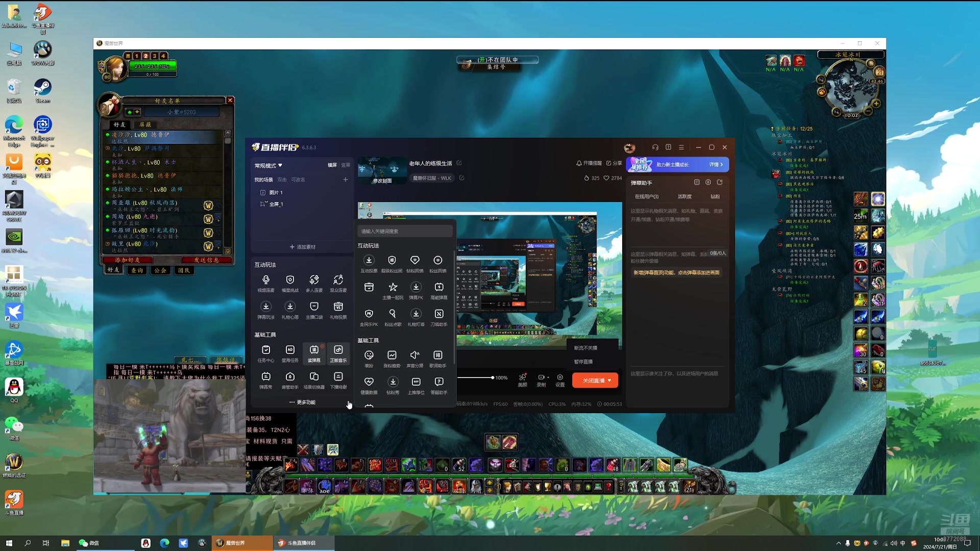
Task: Open the 房管助手 icon
Action: [x=290, y=381]
